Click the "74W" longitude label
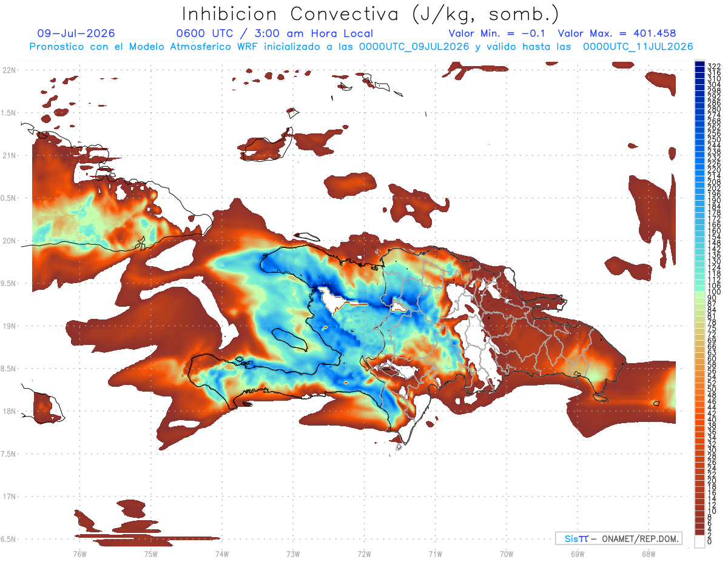Screen dimensions: 728x562 (x=221, y=554)
